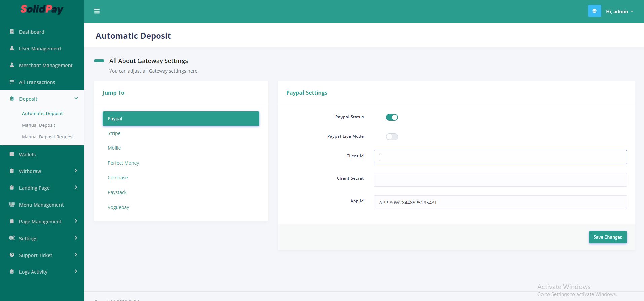644x301 pixels.
Task: Open Manual Deposit Request
Action: tap(48, 137)
